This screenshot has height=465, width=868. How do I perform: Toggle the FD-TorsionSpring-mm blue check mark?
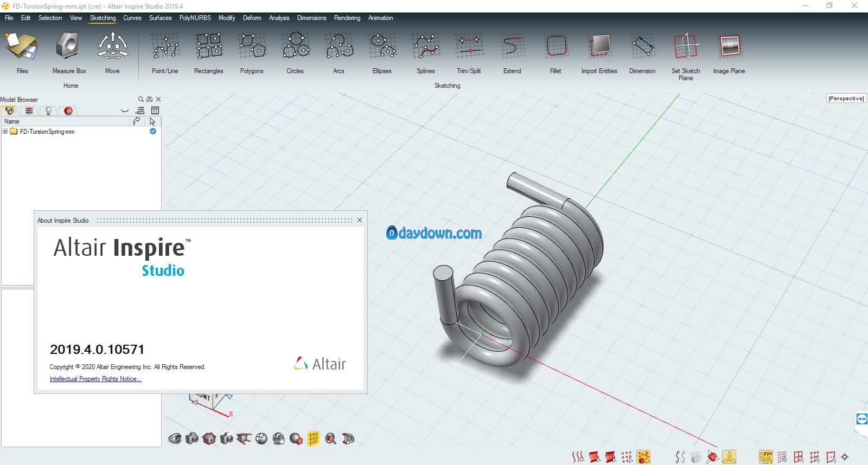152,131
